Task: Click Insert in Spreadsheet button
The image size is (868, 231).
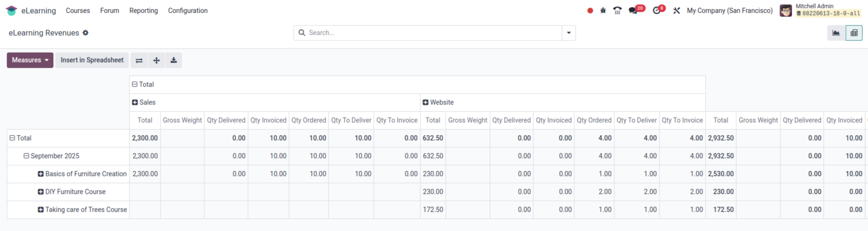Action: point(92,60)
